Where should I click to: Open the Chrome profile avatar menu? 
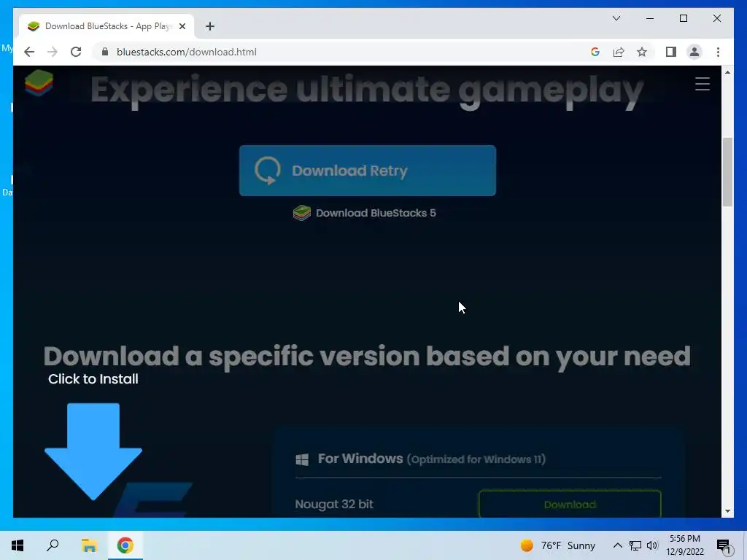(x=694, y=52)
